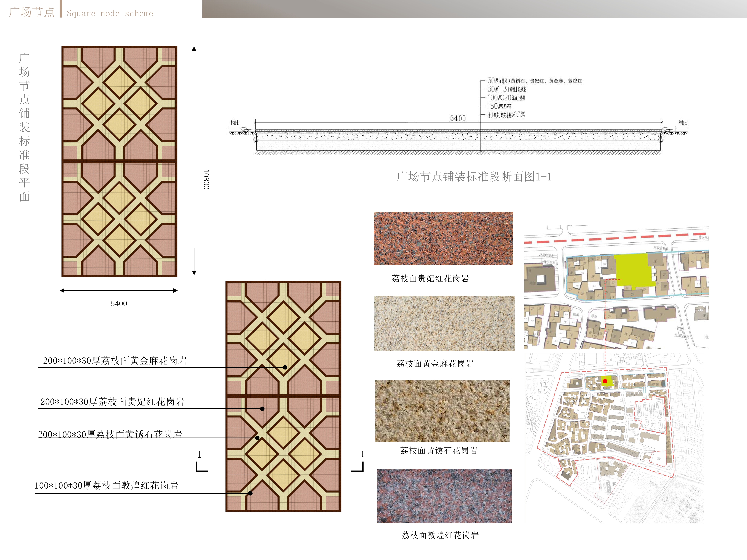Click the black callout dot for 贵妃红花岗岩
The width and height of the screenshot is (747, 560).
(262, 409)
